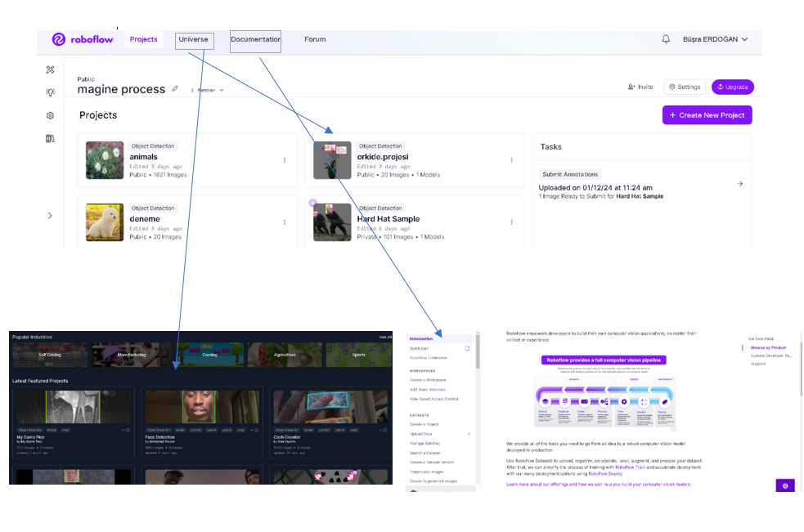Open the Forum tab
Screen dimensions: 804x532
coord(315,39)
